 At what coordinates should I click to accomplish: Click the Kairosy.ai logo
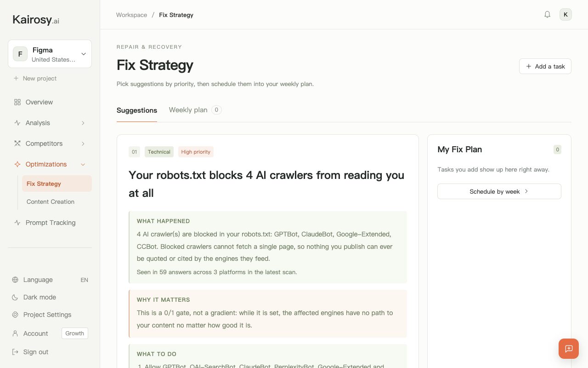click(36, 20)
